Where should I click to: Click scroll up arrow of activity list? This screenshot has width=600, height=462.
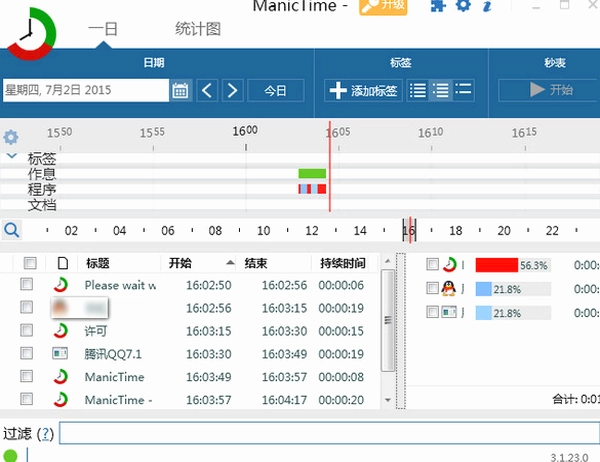[388, 261]
